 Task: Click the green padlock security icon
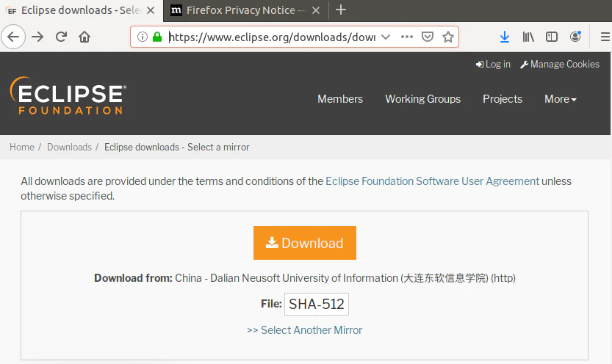(x=157, y=37)
